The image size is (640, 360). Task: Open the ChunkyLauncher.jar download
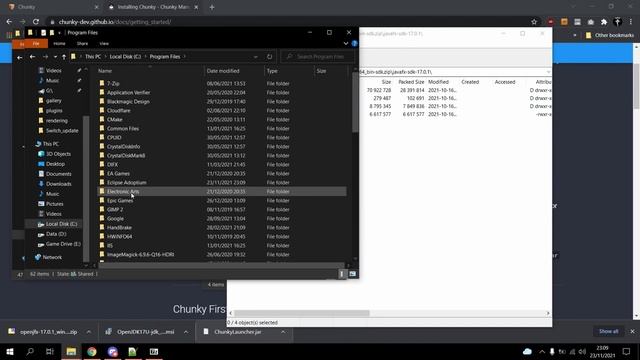coord(238,332)
